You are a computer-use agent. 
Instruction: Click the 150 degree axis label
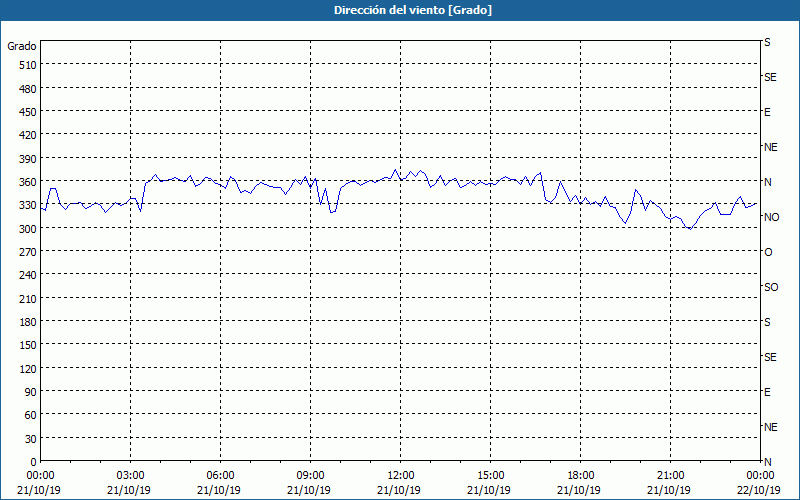[28, 345]
